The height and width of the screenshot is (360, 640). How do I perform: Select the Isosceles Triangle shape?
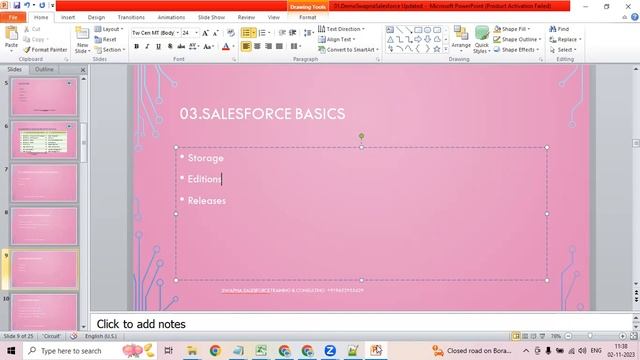pos(390,39)
